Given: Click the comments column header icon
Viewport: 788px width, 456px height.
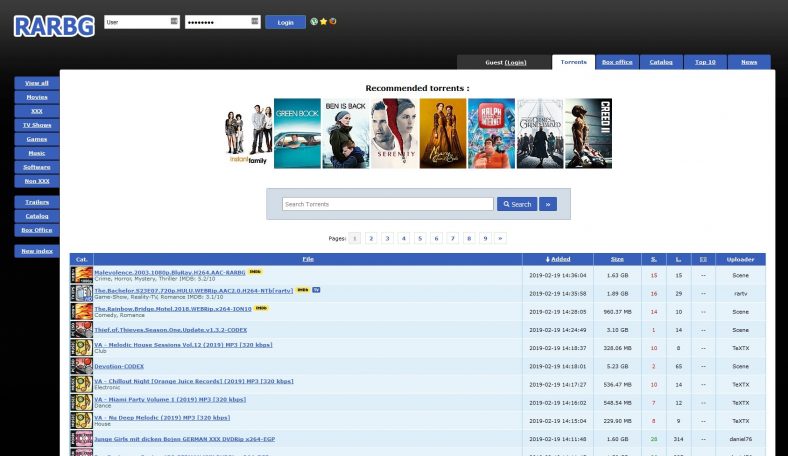Looking at the screenshot, I should tap(703, 259).
